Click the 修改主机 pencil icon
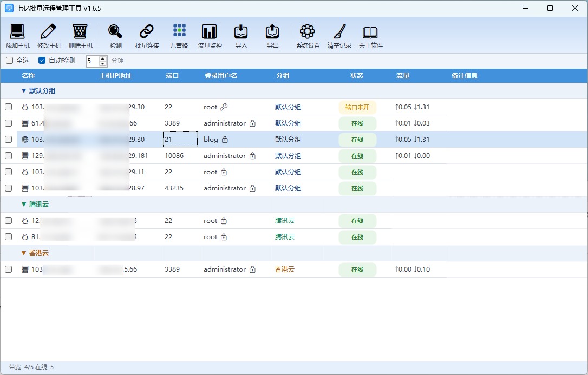 [49, 32]
